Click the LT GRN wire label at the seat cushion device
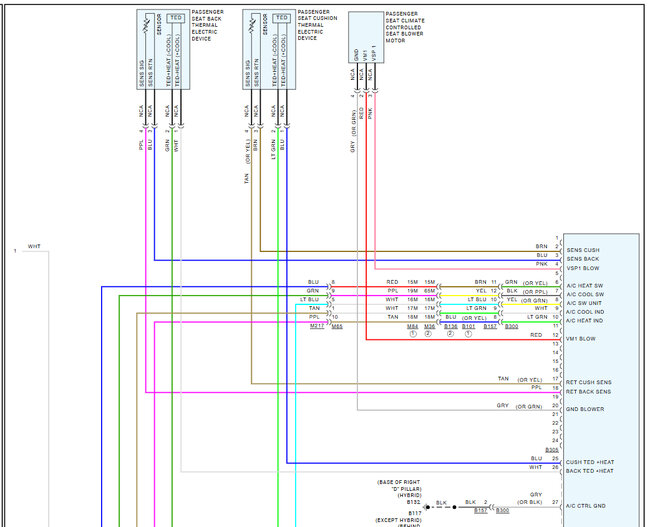The height and width of the screenshot is (527, 650). pyautogui.click(x=273, y=150)
